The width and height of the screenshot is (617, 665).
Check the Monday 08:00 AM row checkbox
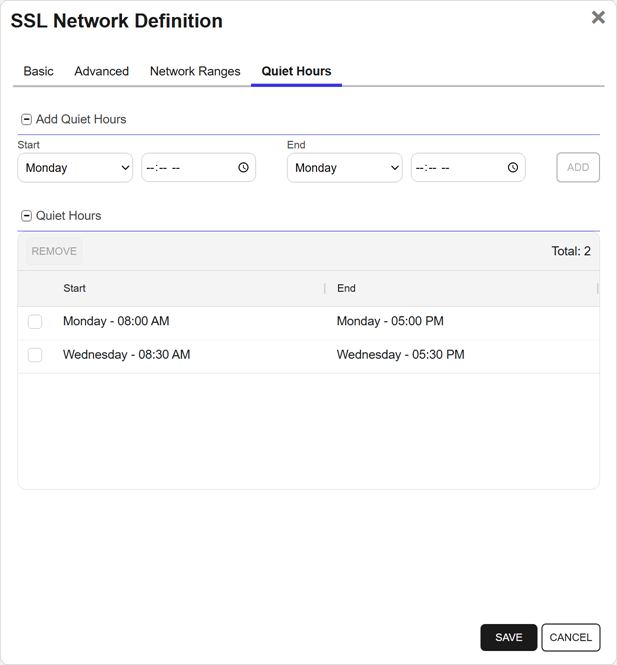(35, 321)
